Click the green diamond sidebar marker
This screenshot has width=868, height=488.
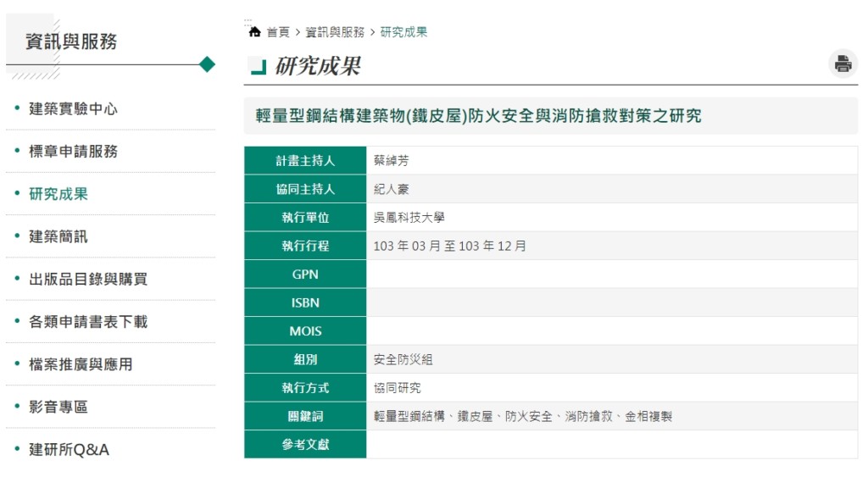point(207,64)
